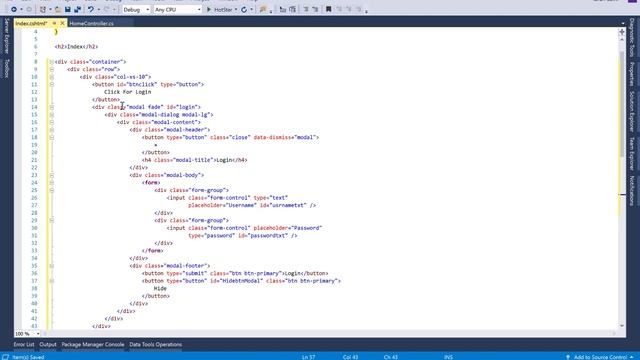The height and width of the screenshot is (360, 640).
Task: Collapse the modal-body div on line 23
Action: point(52,175)
